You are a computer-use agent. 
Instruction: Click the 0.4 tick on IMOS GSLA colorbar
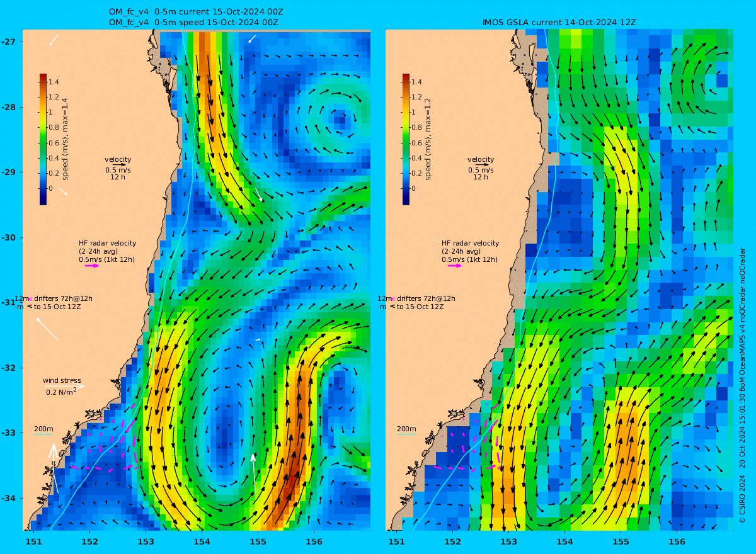tap(417, 158)
